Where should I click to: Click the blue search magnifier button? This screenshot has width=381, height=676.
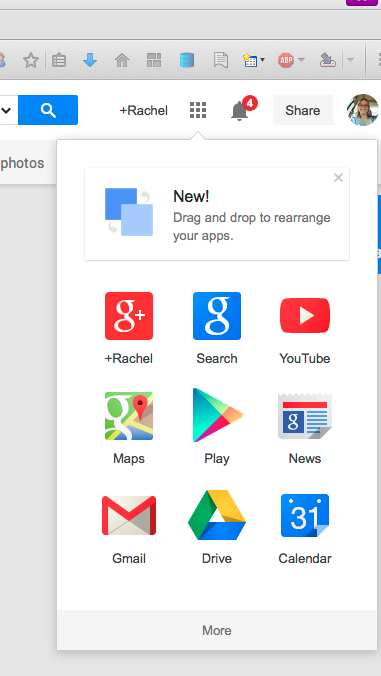(48, 110)
